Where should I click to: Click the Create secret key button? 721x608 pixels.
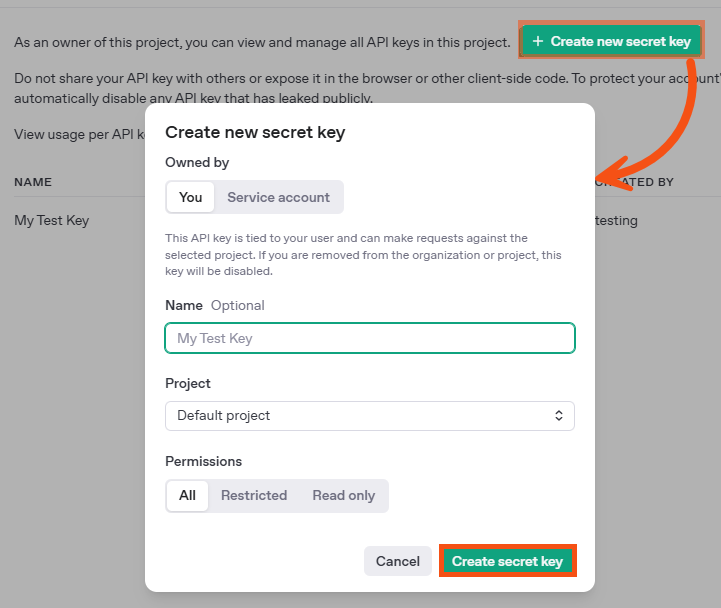[508, 561]
